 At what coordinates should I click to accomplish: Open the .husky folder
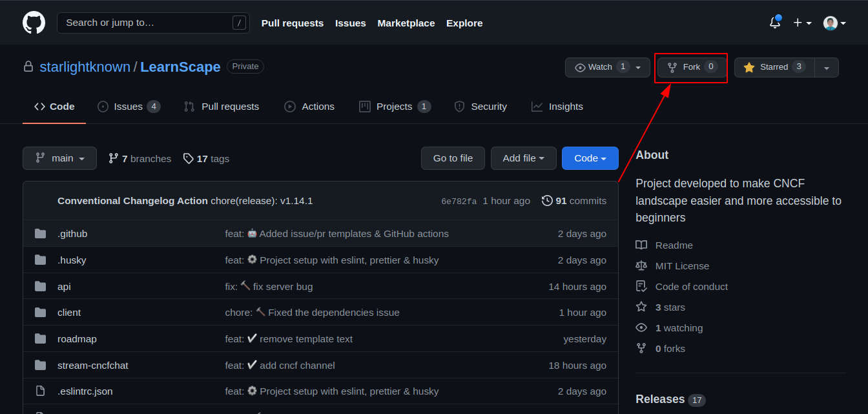pos(72,260)
